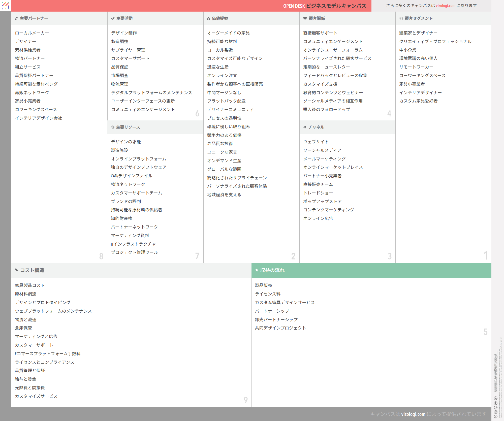Select ローカルメーカー under key partners

click(32, 33)
